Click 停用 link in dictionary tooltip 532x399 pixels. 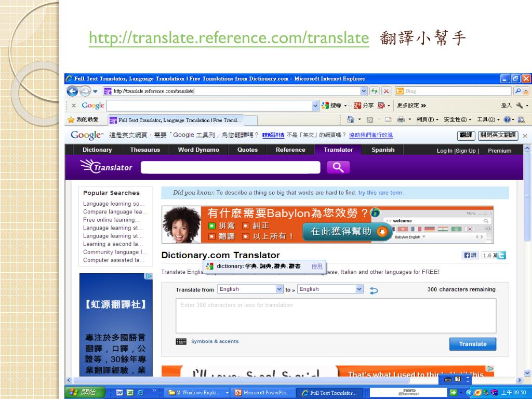pos(317,266)
